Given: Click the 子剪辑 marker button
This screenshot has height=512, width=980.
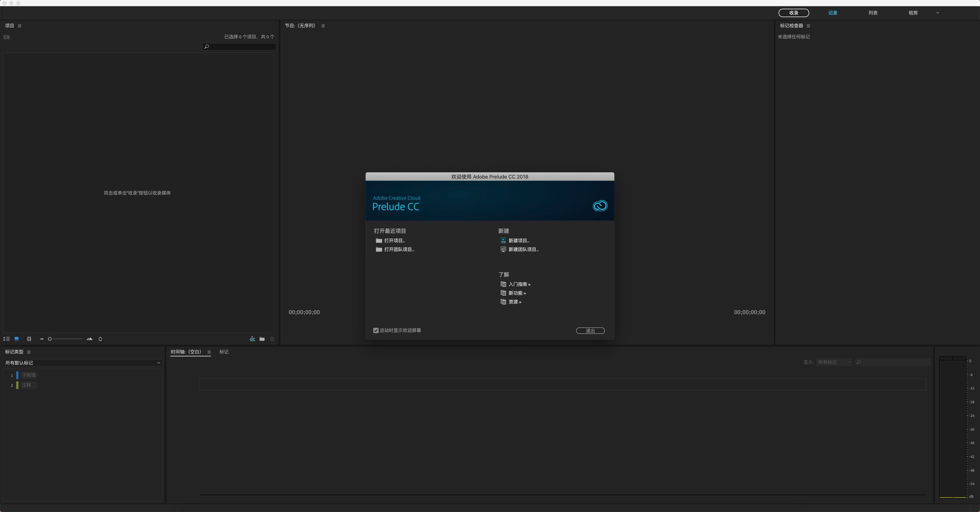Looking at the screenshot, I should (29, 375).
